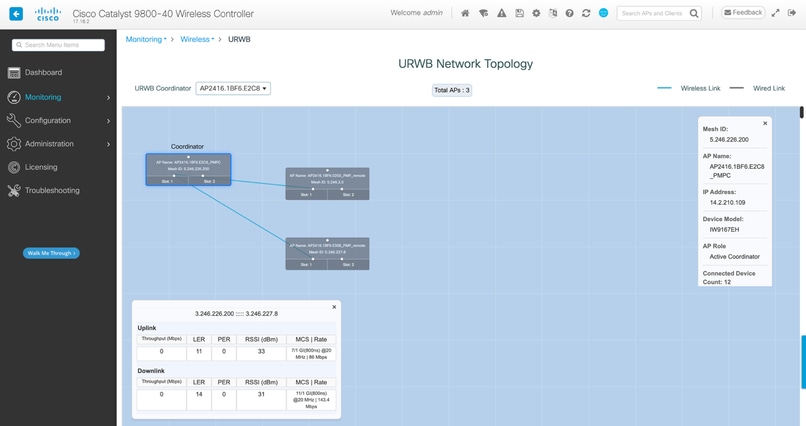
Task: Click Slot 2 of the Coordinator node
Action: 210,181
